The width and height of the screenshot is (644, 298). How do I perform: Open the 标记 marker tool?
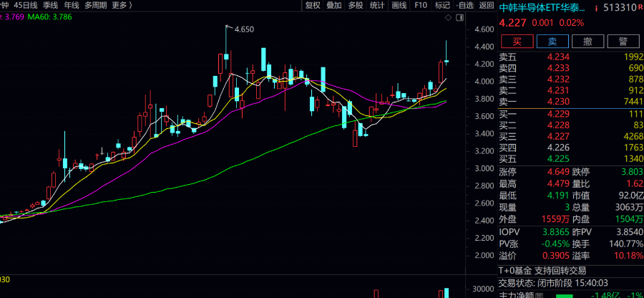[x=442, y=5]
